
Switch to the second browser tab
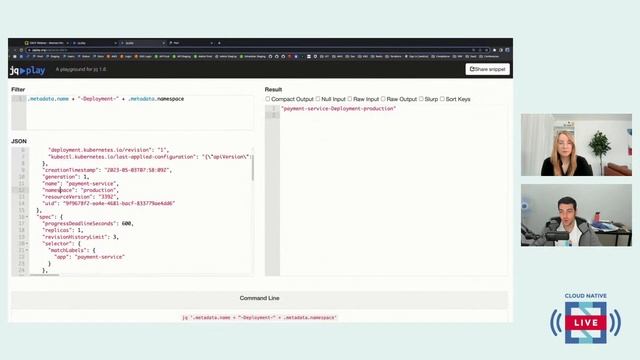pyautogui.click(x=94, y=43)
